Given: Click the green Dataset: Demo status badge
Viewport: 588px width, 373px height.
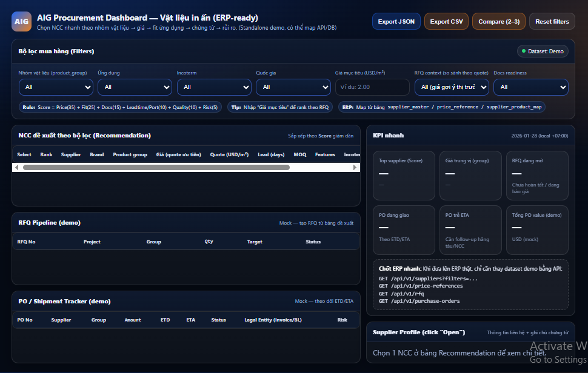Looking at the screenshot, I should (x=541, y=51).
